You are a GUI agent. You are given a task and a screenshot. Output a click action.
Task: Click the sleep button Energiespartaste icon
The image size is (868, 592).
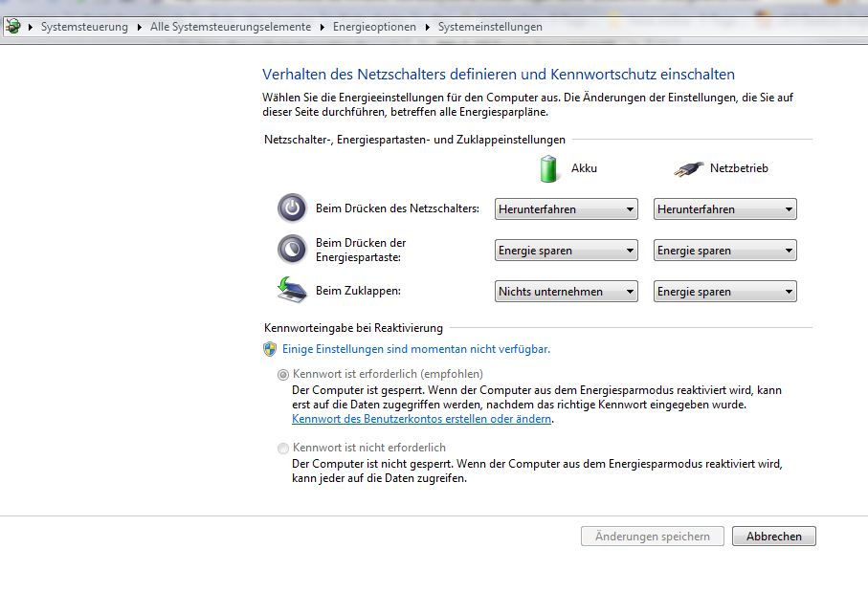[292, 249]
